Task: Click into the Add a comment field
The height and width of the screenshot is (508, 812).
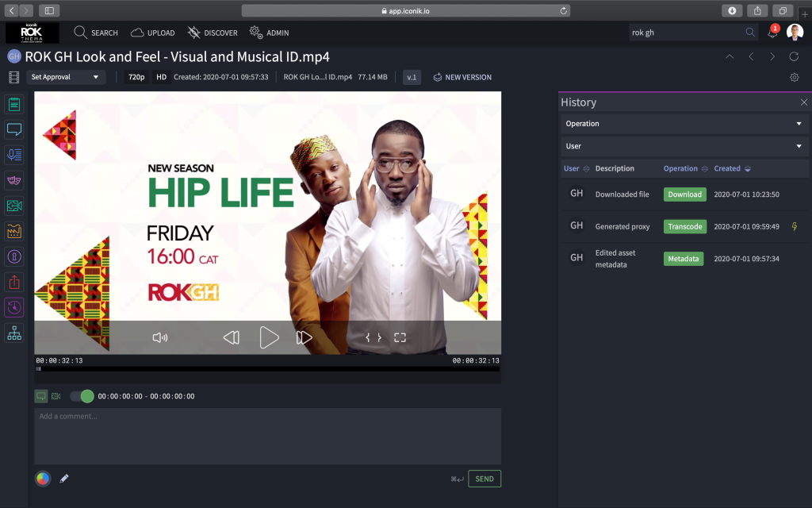Action: click(x=268, y=436)
